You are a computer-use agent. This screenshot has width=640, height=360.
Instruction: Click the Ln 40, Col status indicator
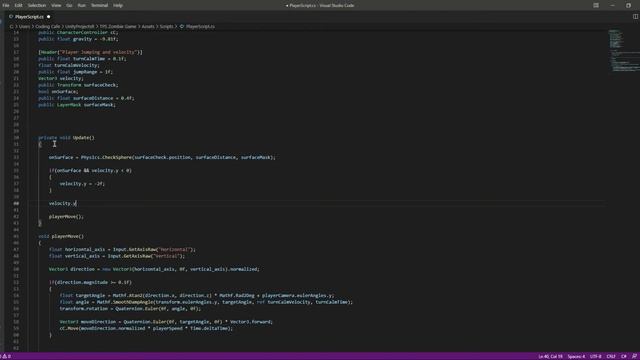(550, 356)
